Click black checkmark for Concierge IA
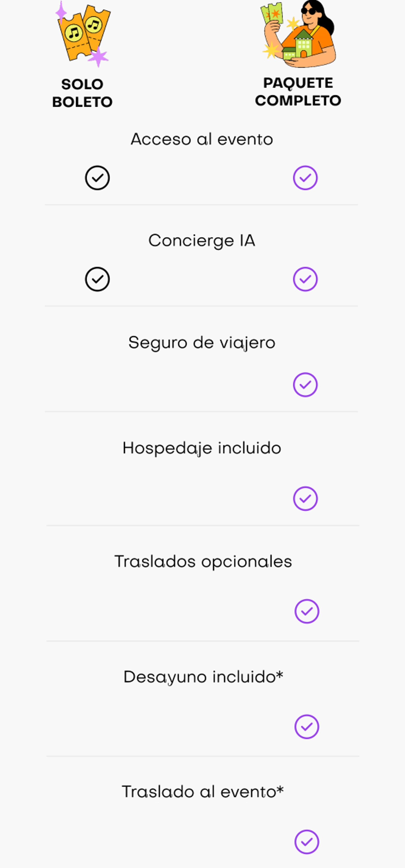The width and height of the screenshot is (405, 868). click(97, 279)
